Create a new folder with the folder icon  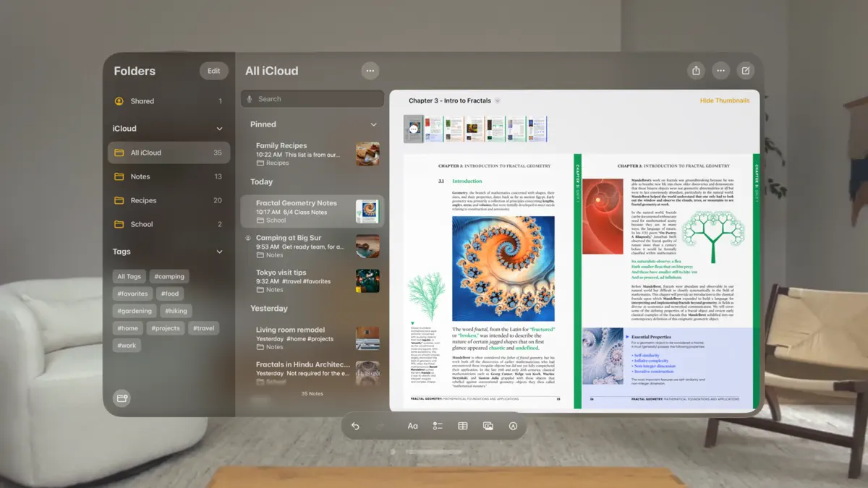(x=122, y=398)
